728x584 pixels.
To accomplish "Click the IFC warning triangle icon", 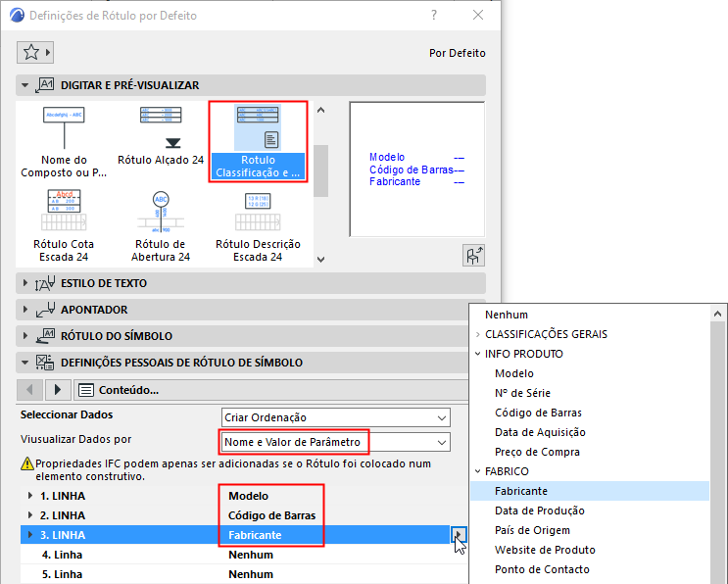I will 27,463.
